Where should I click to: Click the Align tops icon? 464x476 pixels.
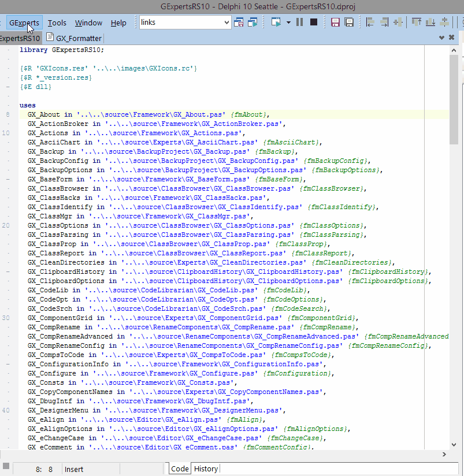coord(416,23)
